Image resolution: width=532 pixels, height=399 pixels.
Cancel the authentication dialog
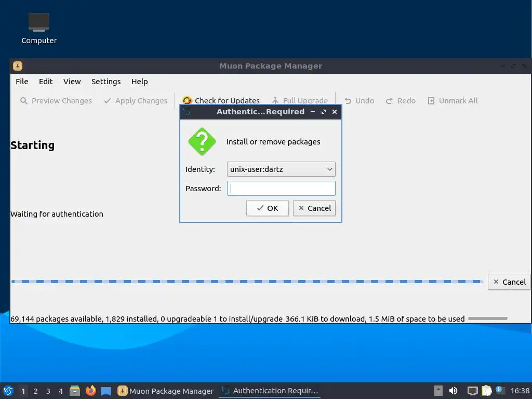(x=314, y=208)
